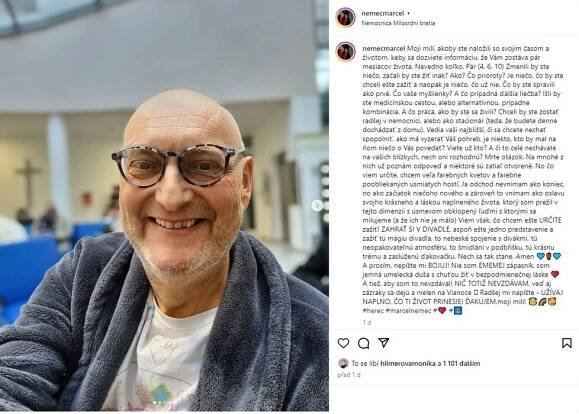Like the post with the heart icon

[x=343, y=343]
